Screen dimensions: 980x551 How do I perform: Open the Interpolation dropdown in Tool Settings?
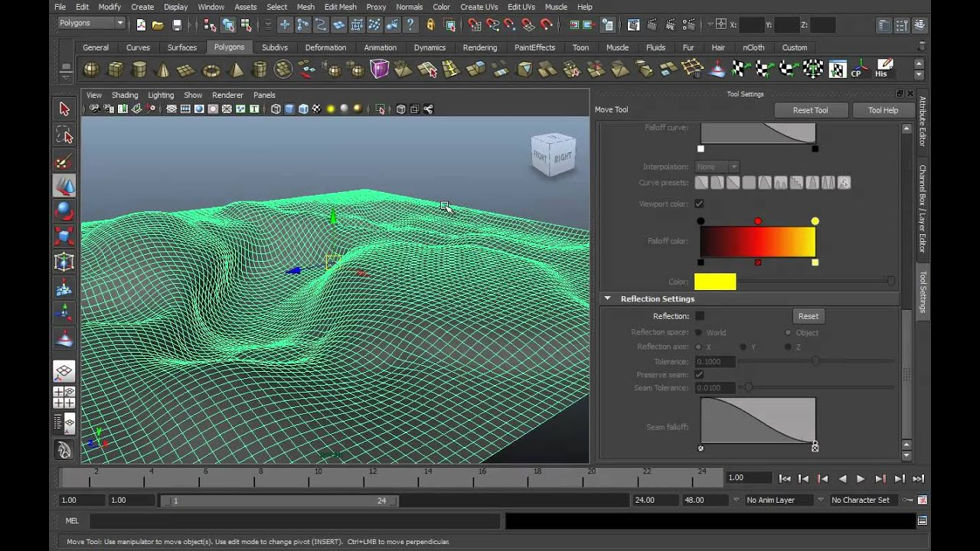coord(717,166)
